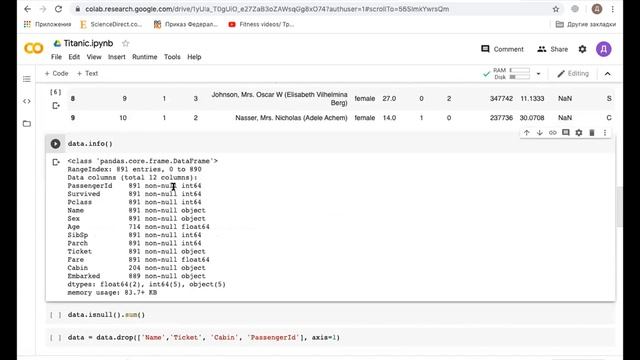Click the Share button
Viewport: 640px width, 360px height.
[x=553, y=49]
